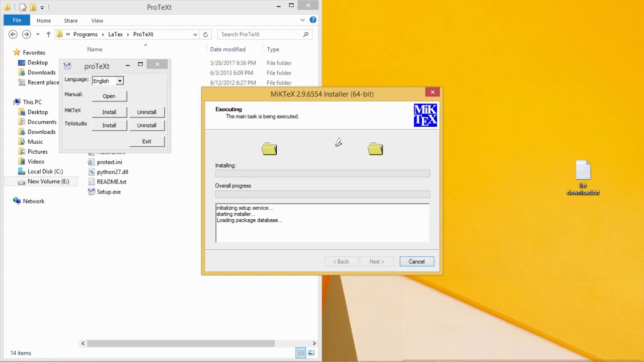Image resolution: width=644 pixels, height=362 pixels.
Task: Click the Programs breadcrumb in address bar
Action: pyautogui.click(x=86, y=34)
